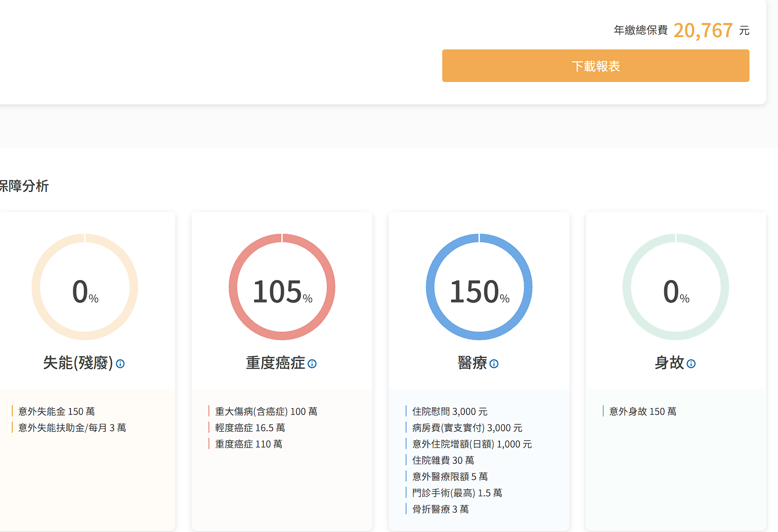Click the 150% blue donut chart
The image size is (778, 532).
[x=479, y=287]
